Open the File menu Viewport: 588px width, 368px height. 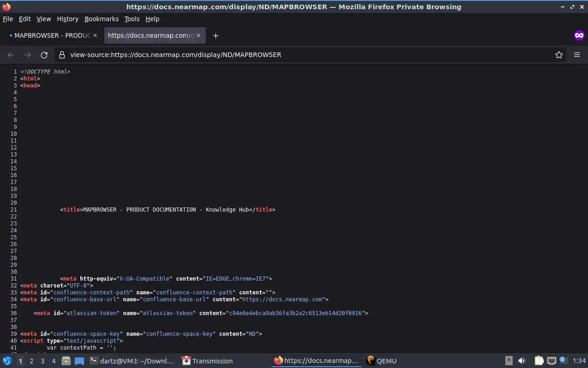click(8, 19)
